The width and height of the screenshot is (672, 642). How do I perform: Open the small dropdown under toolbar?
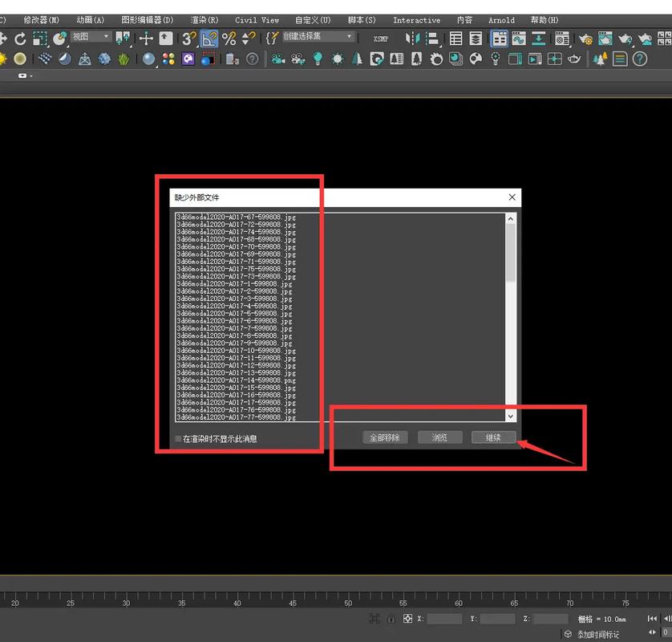26,76
